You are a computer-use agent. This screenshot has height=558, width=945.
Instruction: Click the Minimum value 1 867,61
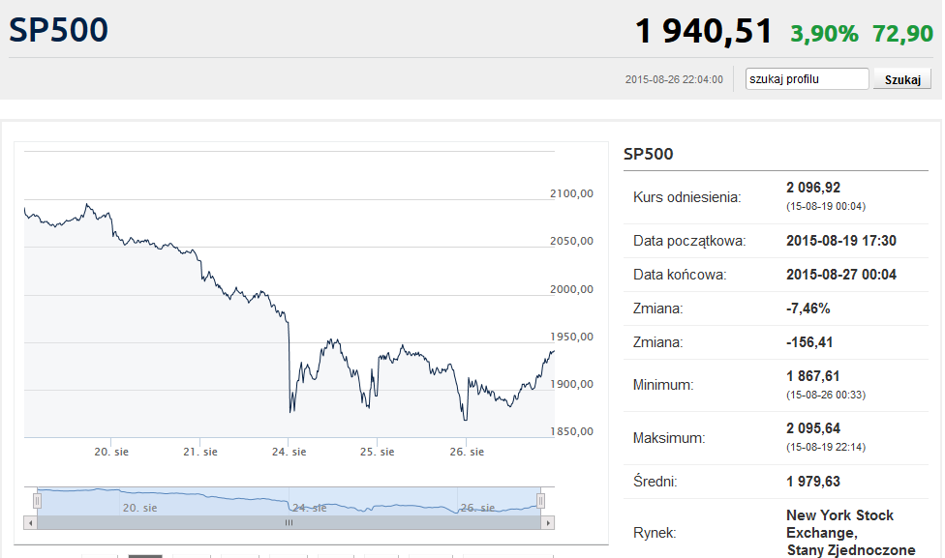812,376
